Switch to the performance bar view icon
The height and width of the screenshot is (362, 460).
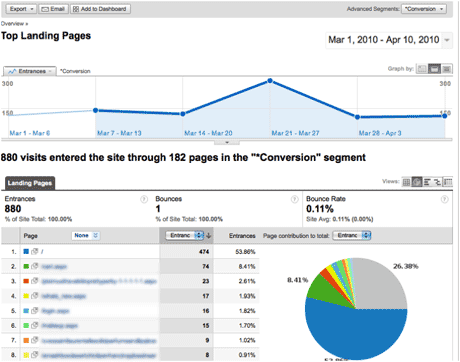427,182
